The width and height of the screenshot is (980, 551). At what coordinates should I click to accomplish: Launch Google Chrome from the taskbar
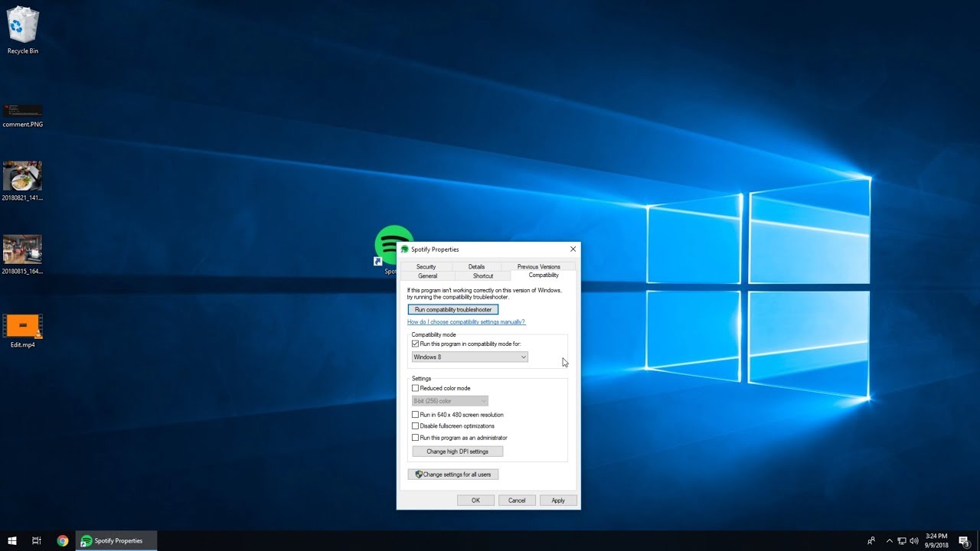click(x=63, y=540)
